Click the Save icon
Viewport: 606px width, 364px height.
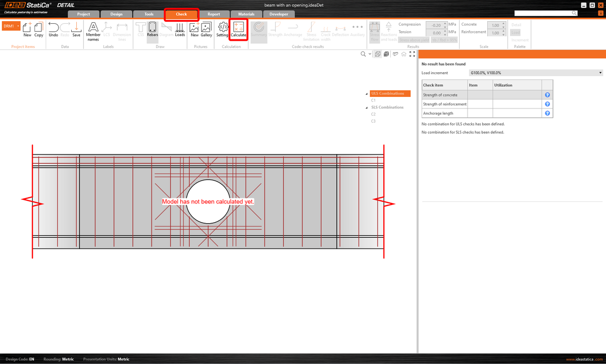tap(76, 30)
